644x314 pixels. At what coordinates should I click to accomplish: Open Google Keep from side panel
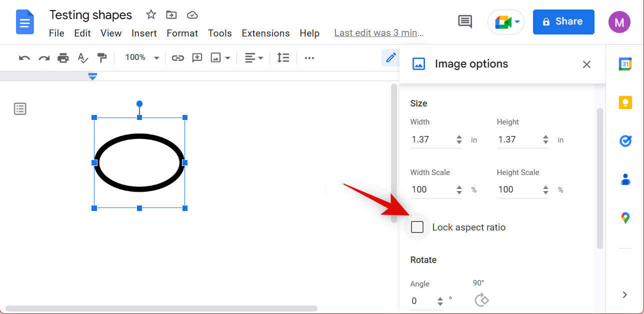click(x=625, y=102)
